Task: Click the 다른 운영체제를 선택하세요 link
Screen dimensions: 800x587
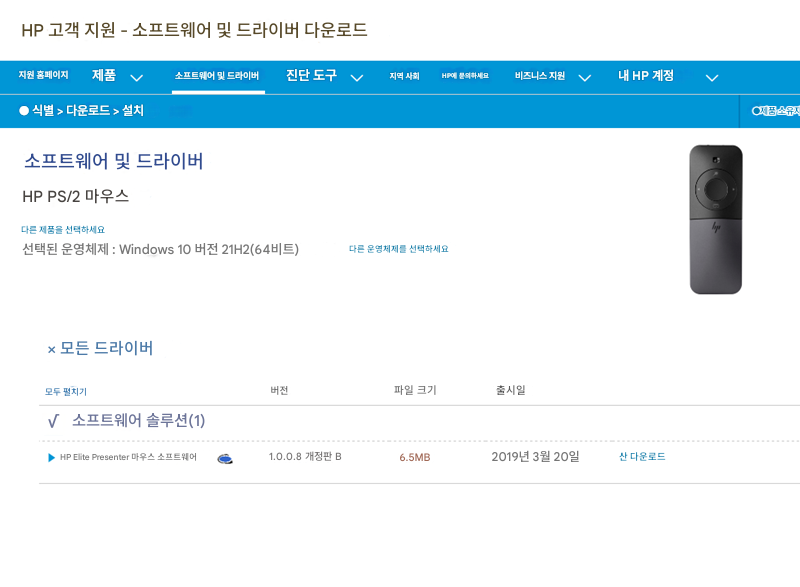Action: coord(398,249)
